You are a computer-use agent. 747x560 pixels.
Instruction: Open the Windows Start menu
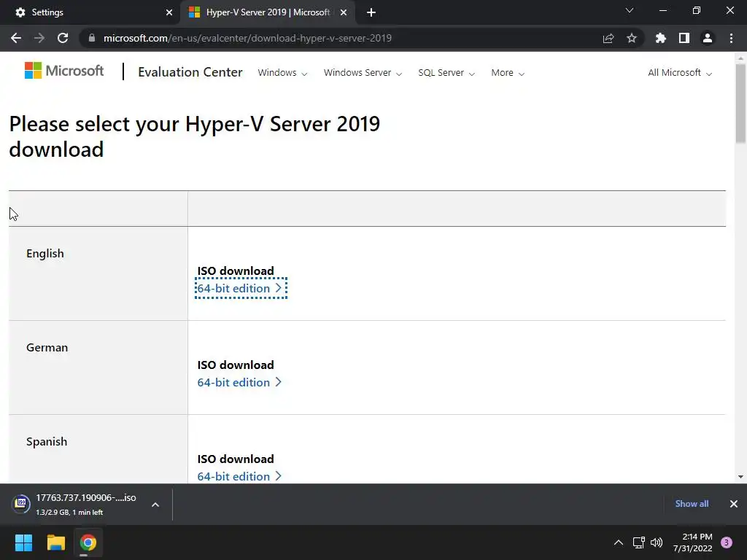coord(24,542)
